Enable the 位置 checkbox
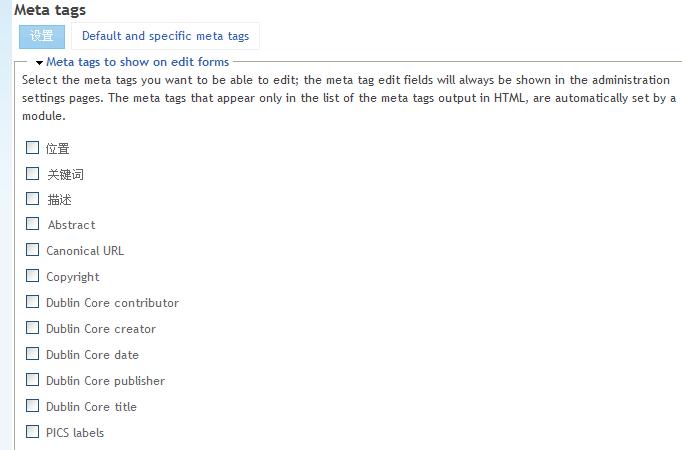The width and height of the screenshot is (682, 450). click(32, 148)
